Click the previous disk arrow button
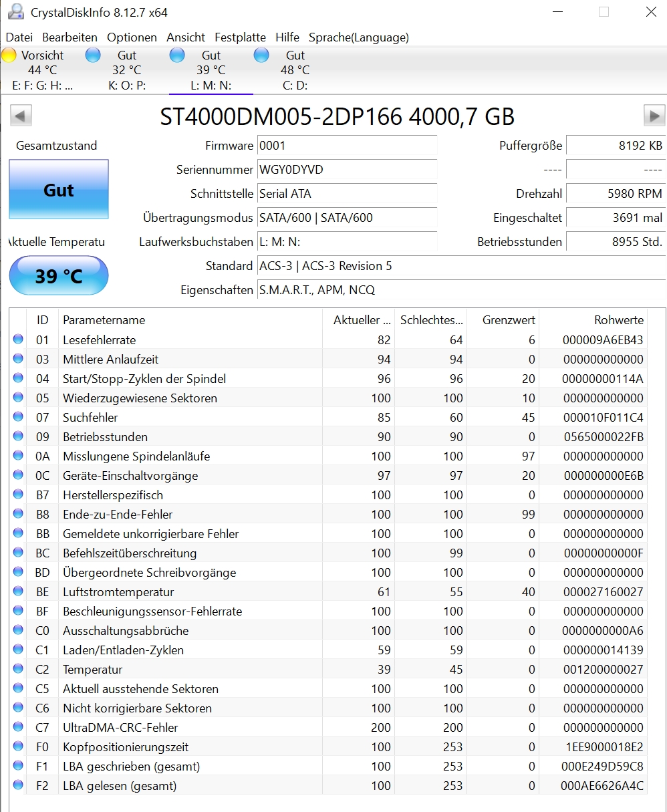Viewport: 667px width, 812px height. tap(21, 116)
